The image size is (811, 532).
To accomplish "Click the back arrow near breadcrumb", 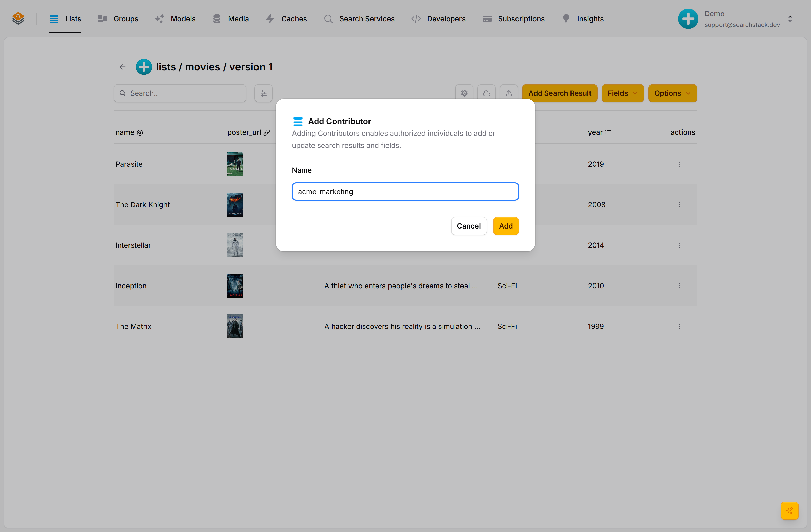I will coord(123,67).
